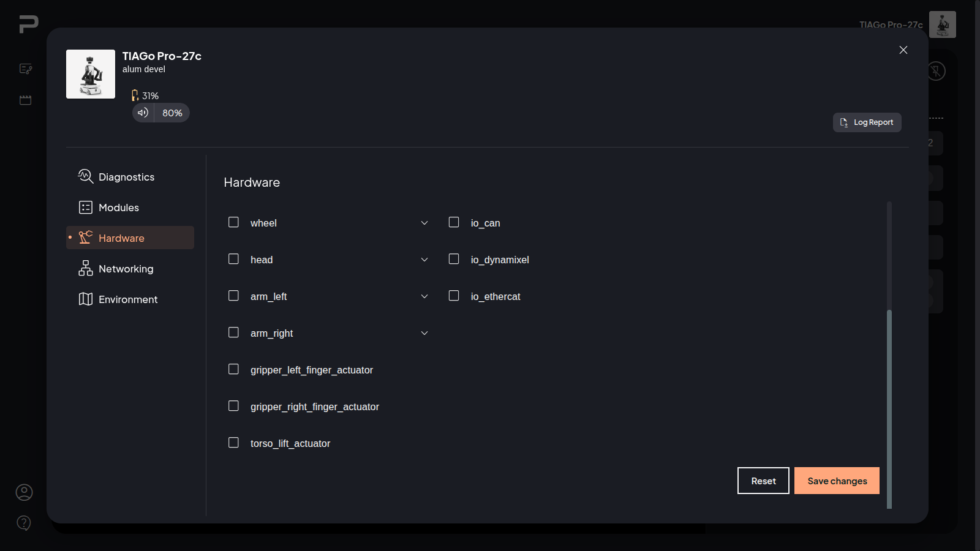The image size is (980, 551).
Task: Open the Diagnostics section
Action: (130, 177)
